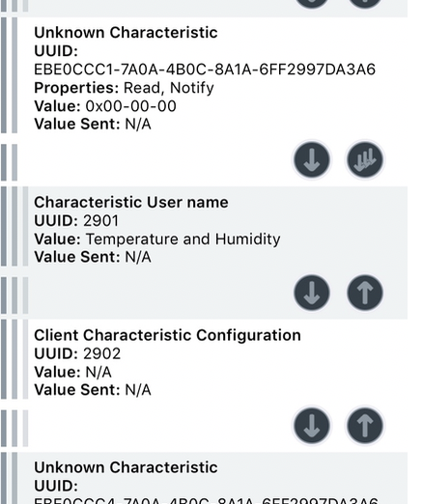The width and height of the screenshot is (423, 504).
Task: Tap the partially visible EBE0CCC4 UUID at bottom
Action: (x=206, y=500)
